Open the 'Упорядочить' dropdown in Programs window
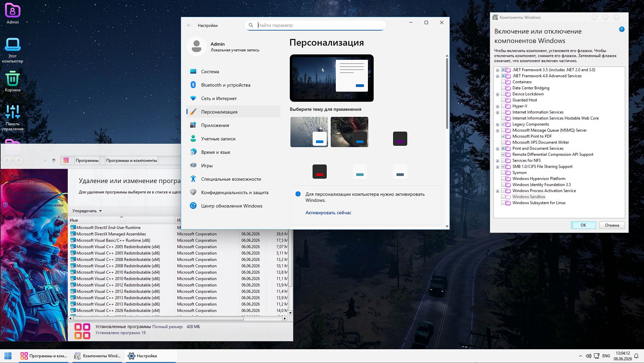This screenshot has width=644, height=363. [87, 211]
